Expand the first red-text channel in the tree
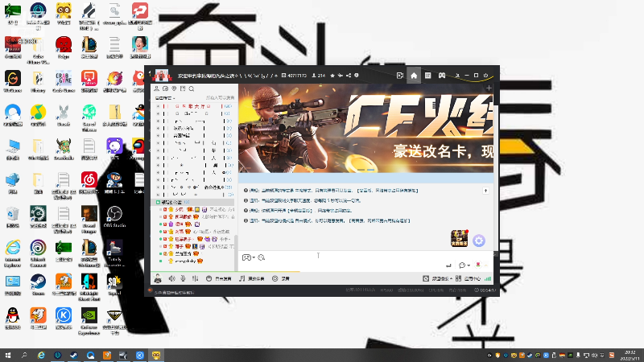644x362 pixels. pos(158,106)
